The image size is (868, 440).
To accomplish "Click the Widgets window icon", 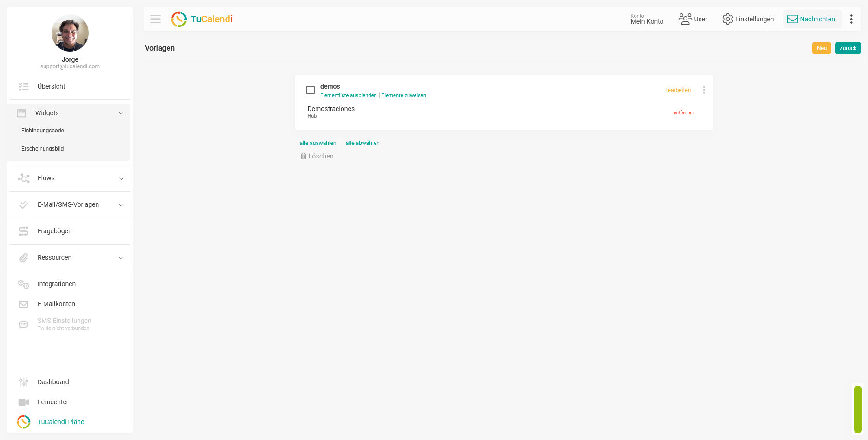I will tap(21, 113).
